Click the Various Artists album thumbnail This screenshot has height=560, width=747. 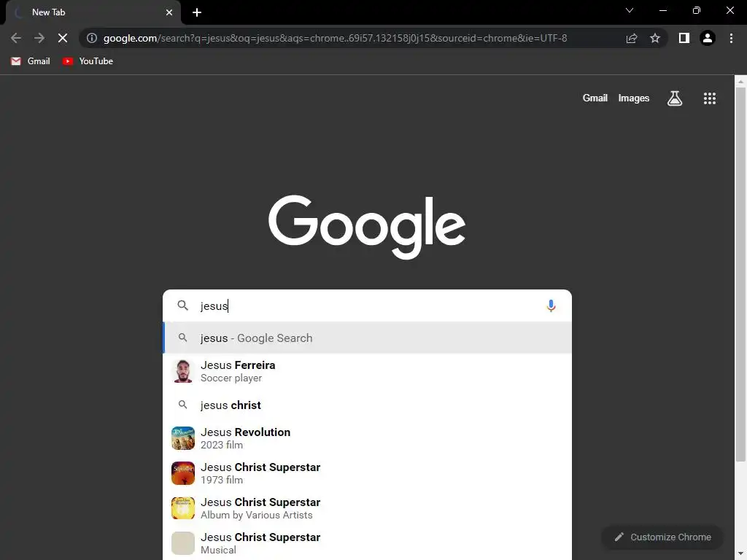point(183,508)
